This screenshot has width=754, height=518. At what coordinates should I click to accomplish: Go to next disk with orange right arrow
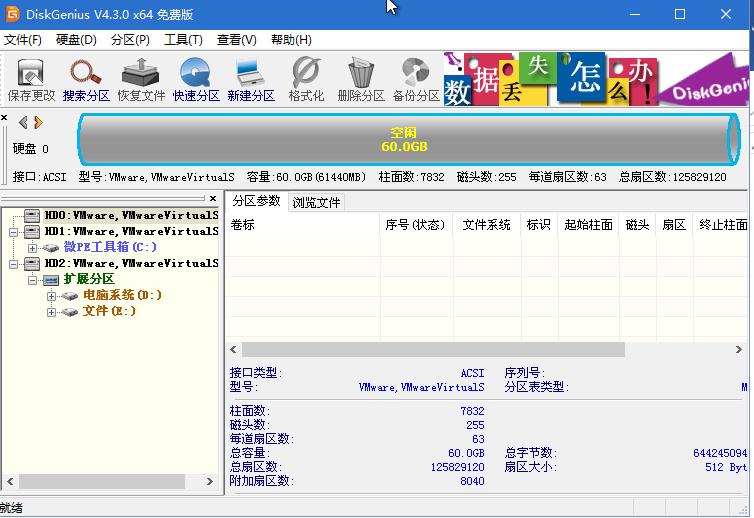(38, 123)
